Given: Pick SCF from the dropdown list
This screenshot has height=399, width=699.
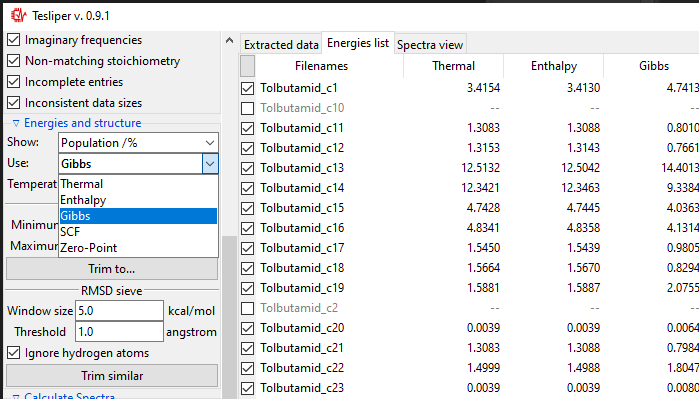Looking at the screenshot, I should point(138,232).
